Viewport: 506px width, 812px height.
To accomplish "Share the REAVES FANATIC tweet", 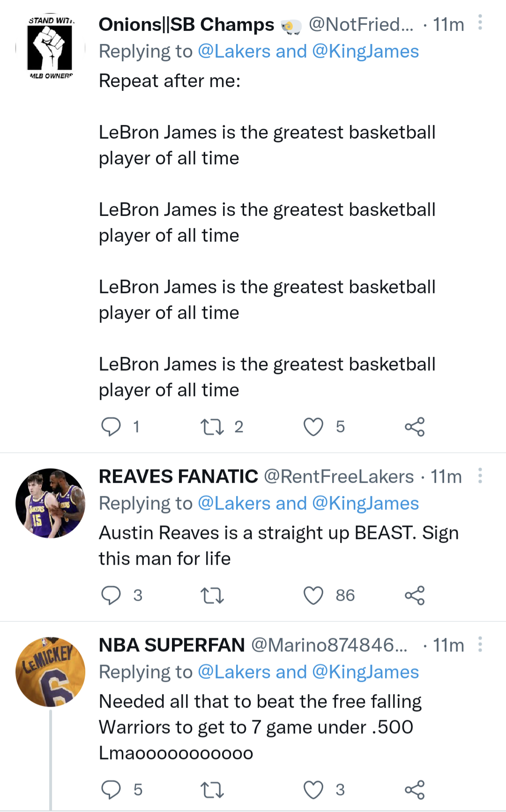I will pyautogui.click(x=416, y=596).
